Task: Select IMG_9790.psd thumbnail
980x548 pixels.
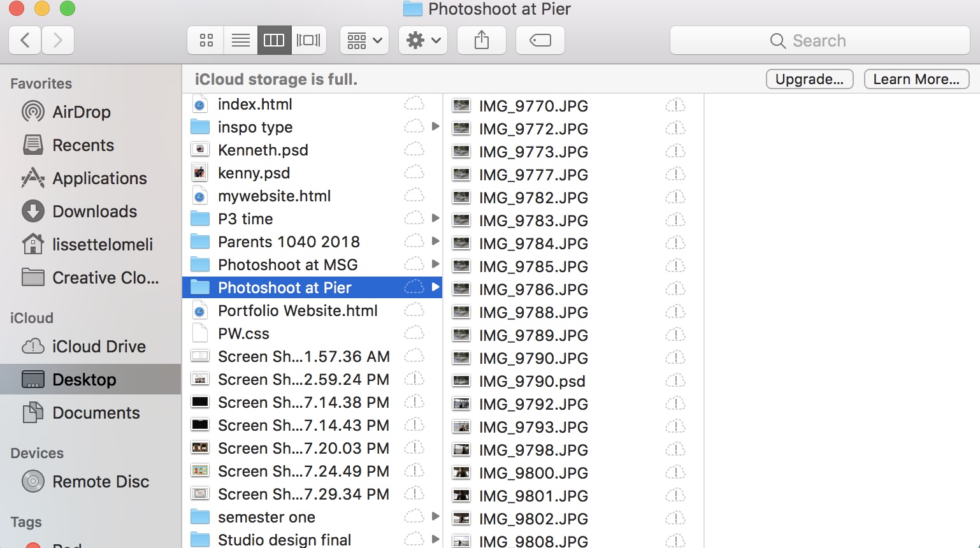Action: pyautogui.click(x=461, y=381)
